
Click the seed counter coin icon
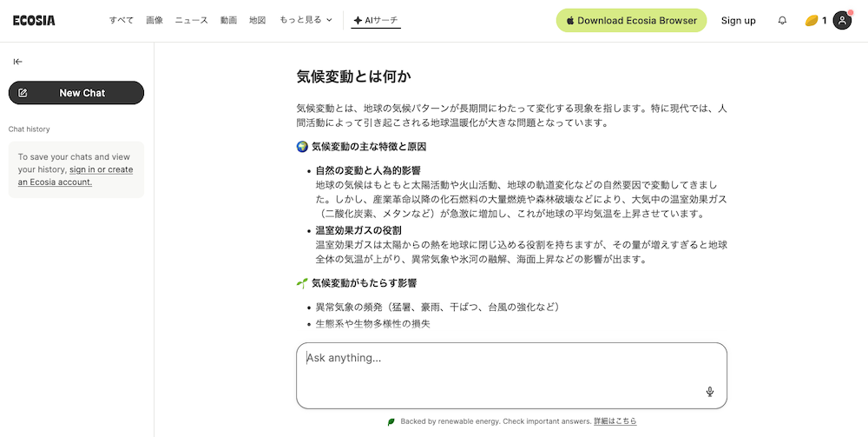811,20
